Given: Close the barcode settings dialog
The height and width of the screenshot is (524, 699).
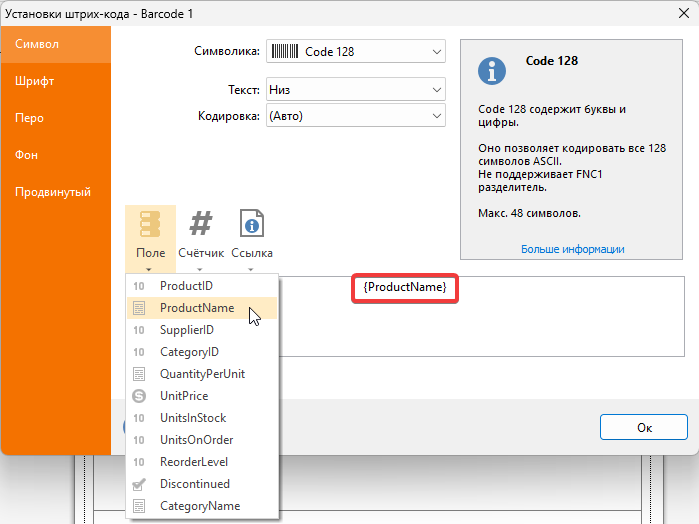Looking at the screenshot, I should coord(673,14).
